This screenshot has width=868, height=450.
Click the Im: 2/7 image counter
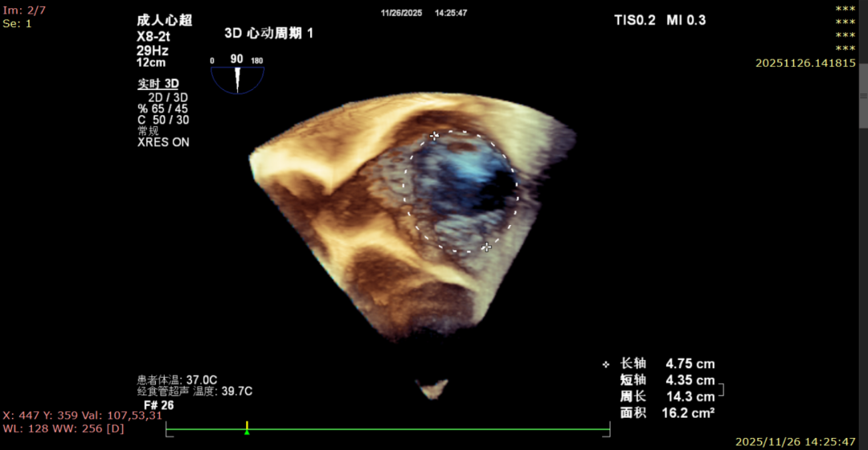pos(24,10)
